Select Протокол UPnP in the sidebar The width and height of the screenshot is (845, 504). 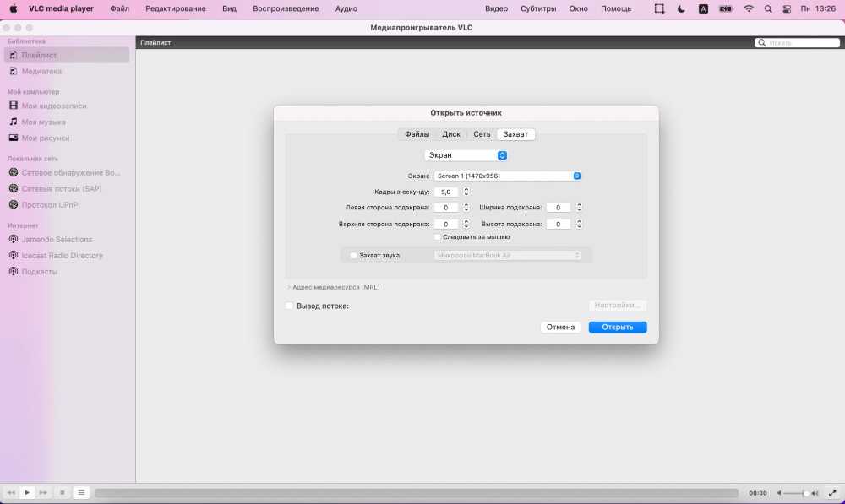point(49,204)
